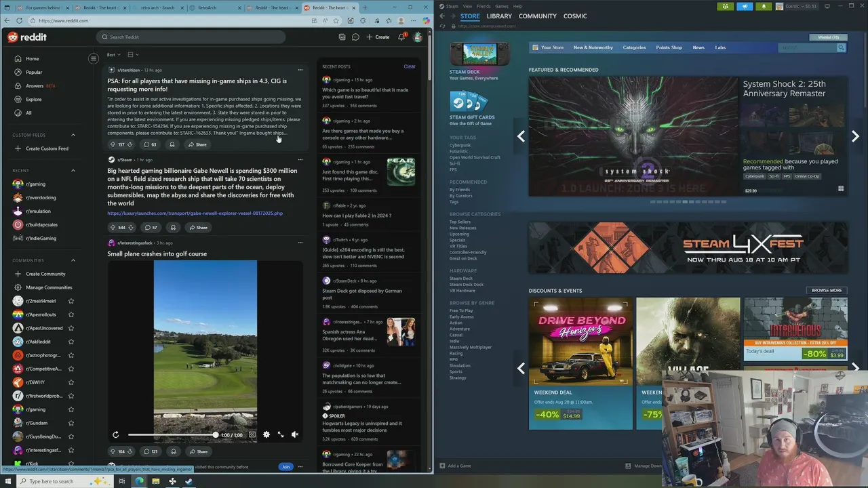Open Steam COMMUNITY tab
Viewport: 868px width, 488px height.
pyautogui.click(x=538, y=16)
